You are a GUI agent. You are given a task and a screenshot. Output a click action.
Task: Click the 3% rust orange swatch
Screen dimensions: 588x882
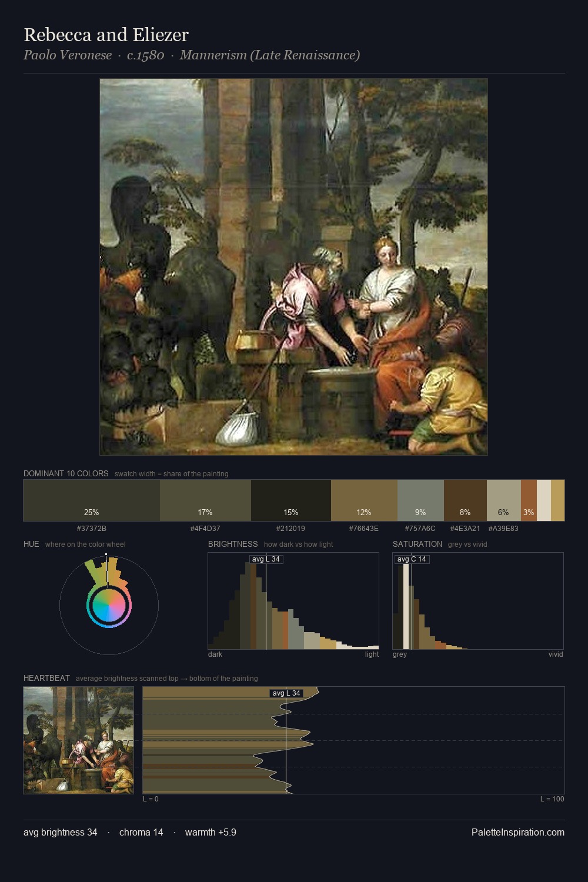[x=529, y=500]
